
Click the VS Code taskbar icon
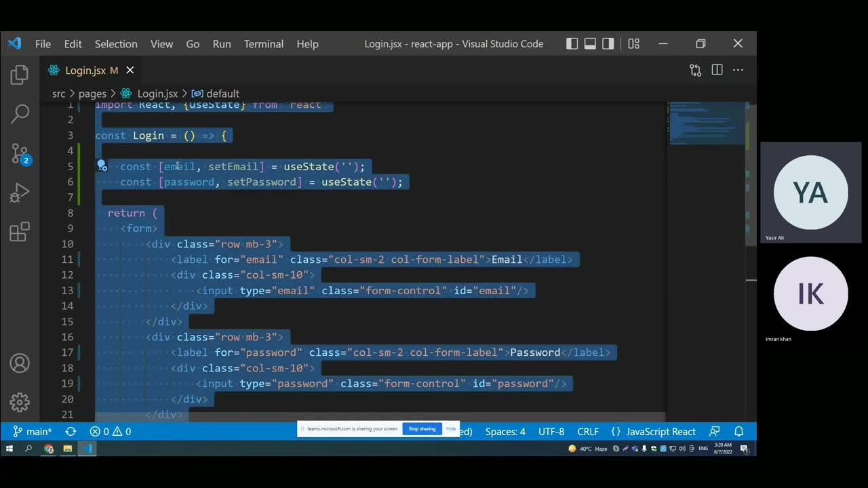[87, 449]
